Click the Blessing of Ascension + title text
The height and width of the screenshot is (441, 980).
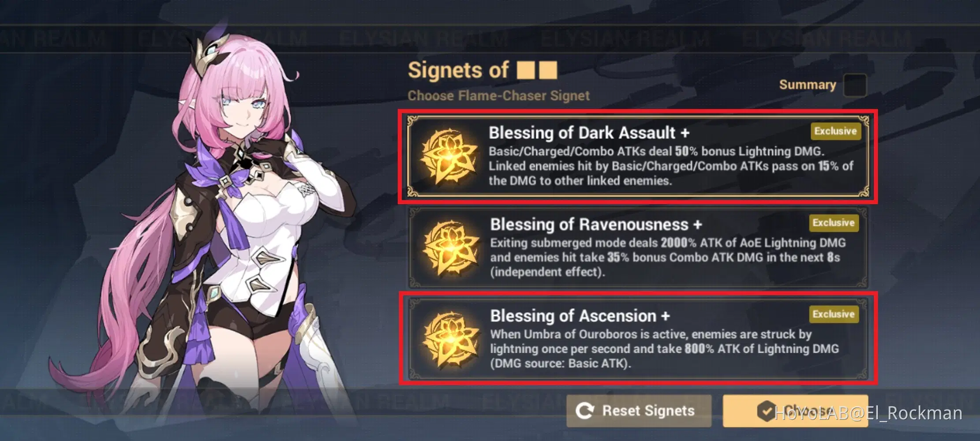click(x=580, y=316)
